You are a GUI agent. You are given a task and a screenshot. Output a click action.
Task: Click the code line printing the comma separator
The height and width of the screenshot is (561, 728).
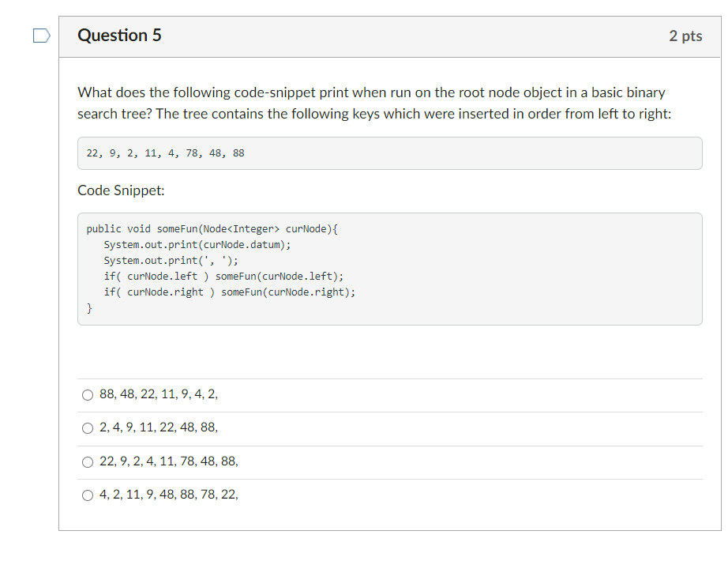171,260
